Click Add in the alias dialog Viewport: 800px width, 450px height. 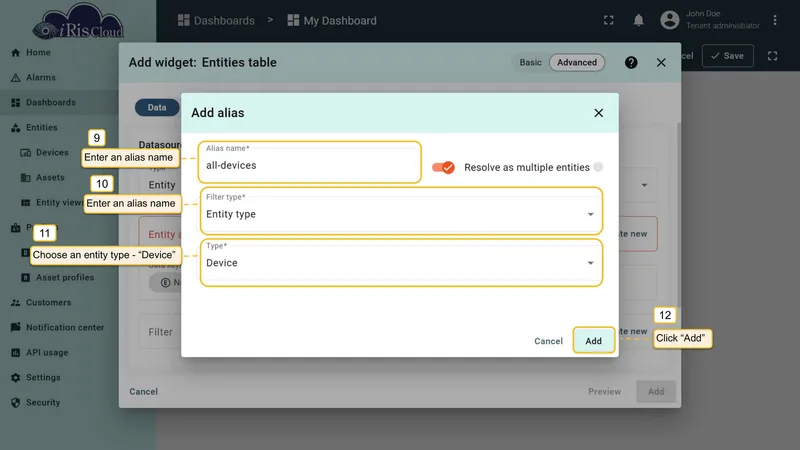(x=593, y=340)
